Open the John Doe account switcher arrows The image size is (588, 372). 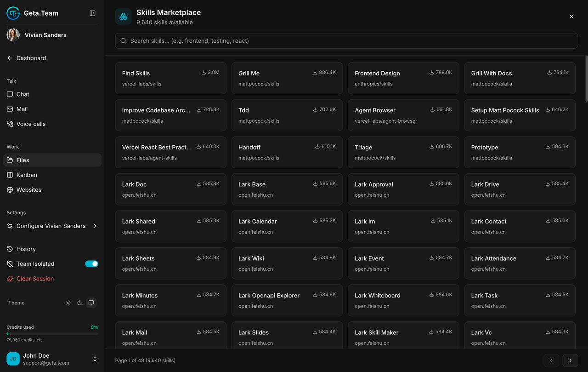pyautogui.click(x=95, y=359)
